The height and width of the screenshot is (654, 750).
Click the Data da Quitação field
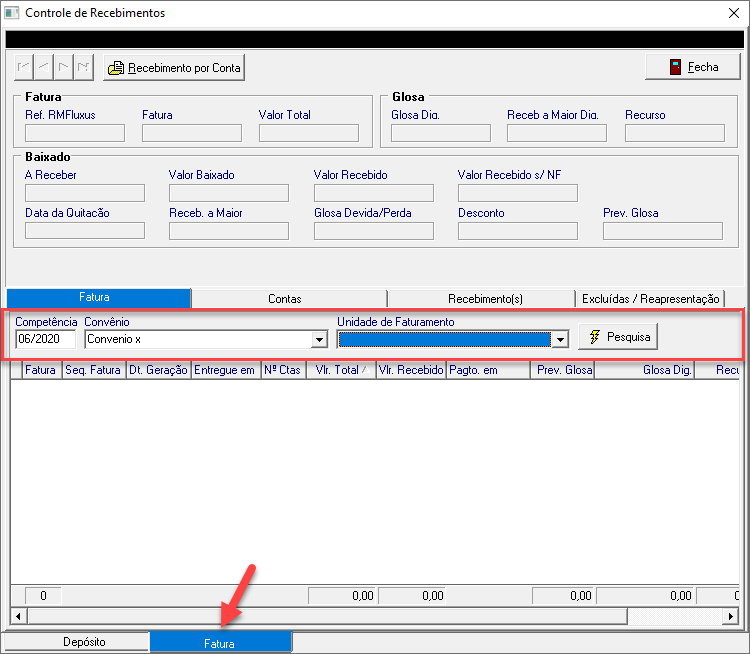click(85, 231)
